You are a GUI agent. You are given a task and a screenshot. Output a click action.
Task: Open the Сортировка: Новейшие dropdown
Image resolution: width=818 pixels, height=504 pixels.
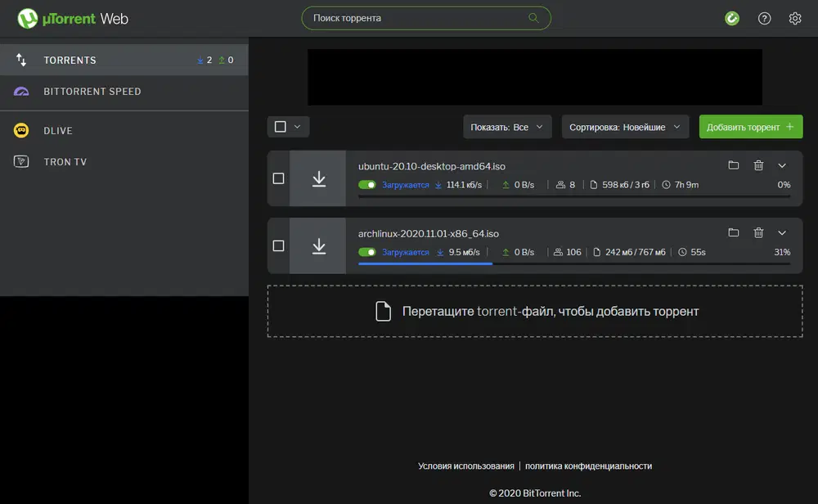point(625,127)
